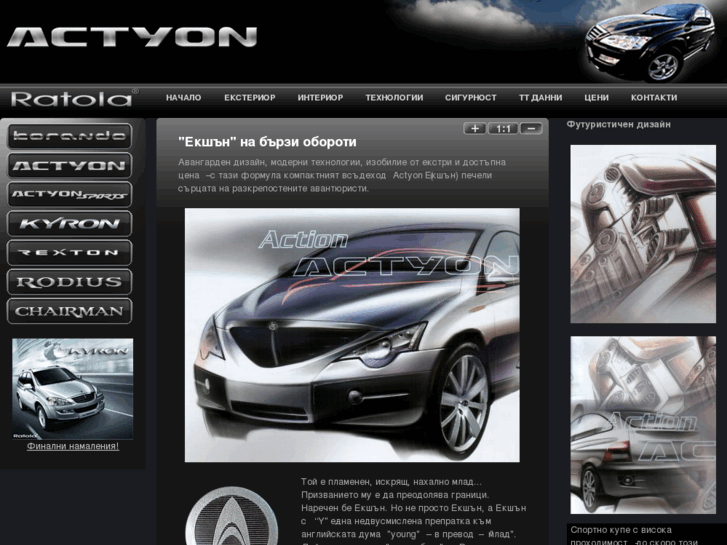Select the Actyon Sports model button
This screenshot has width=727, height=545.
click(70, 194)
